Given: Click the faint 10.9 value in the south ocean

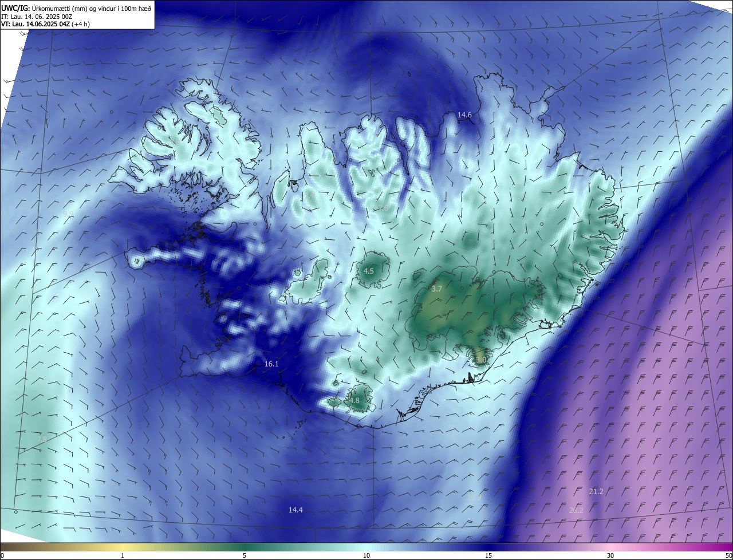Looking at the screenshot, I should (x=474, y=498).
